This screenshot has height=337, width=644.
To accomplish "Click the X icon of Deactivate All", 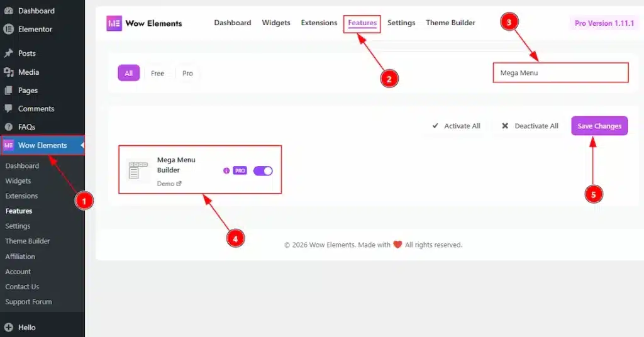I will (505, 126).
